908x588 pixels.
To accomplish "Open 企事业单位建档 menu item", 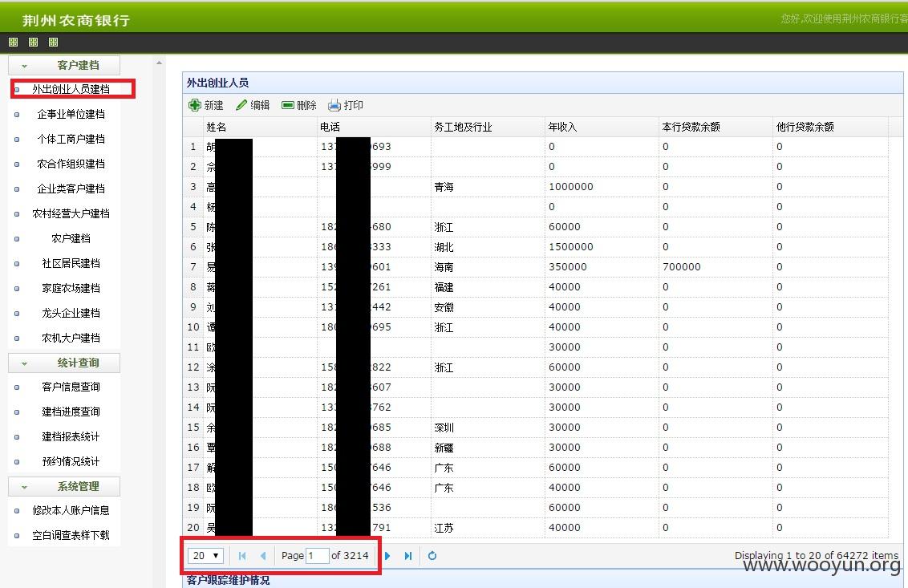I will (x=71, y=114).
